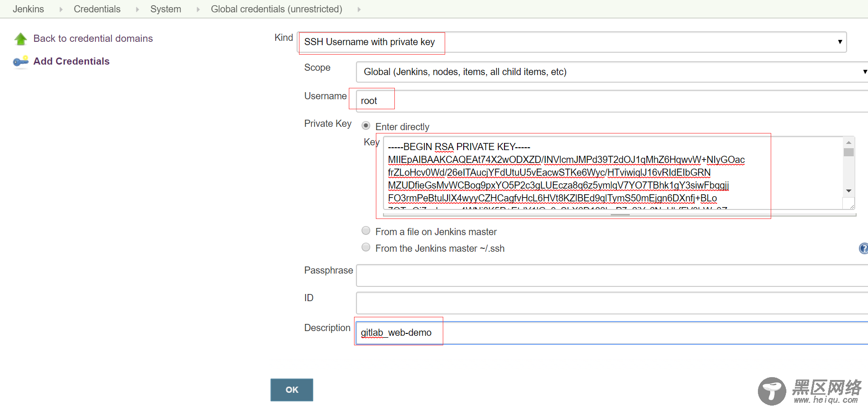Go to Credentials breadcrumb
The width and height of the screenshot is (868, 408).
coord(97,9)
